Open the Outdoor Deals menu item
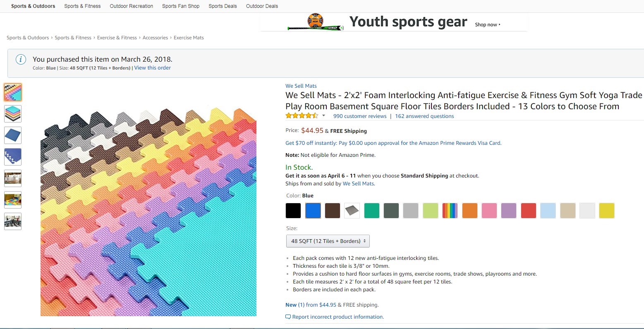Image resolution: width=644 pixels, height=329 pixels. point(262,6)
